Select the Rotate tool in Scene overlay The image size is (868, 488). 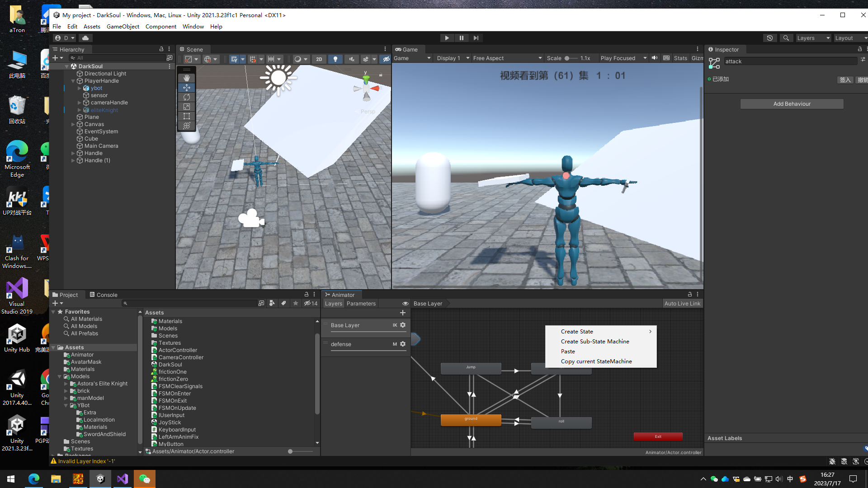click(186, 97)
